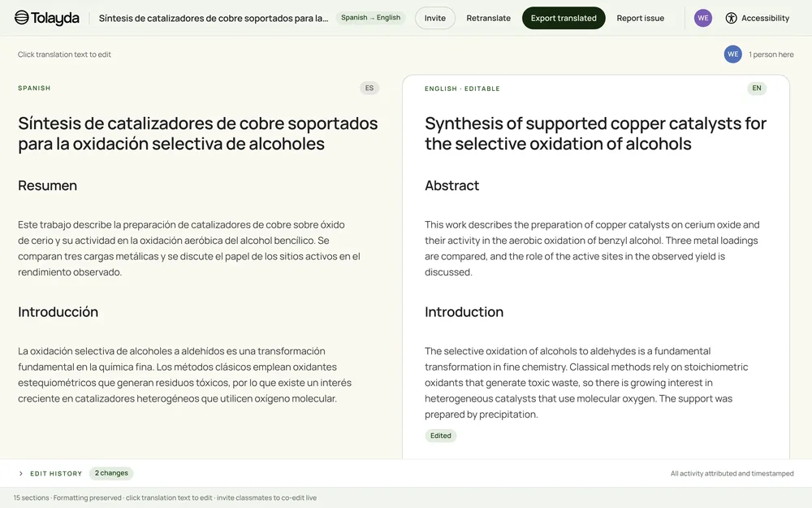
Task: Edit the English paragraph 'The selective oxidation of alcohols'
Action: (586, 383)
